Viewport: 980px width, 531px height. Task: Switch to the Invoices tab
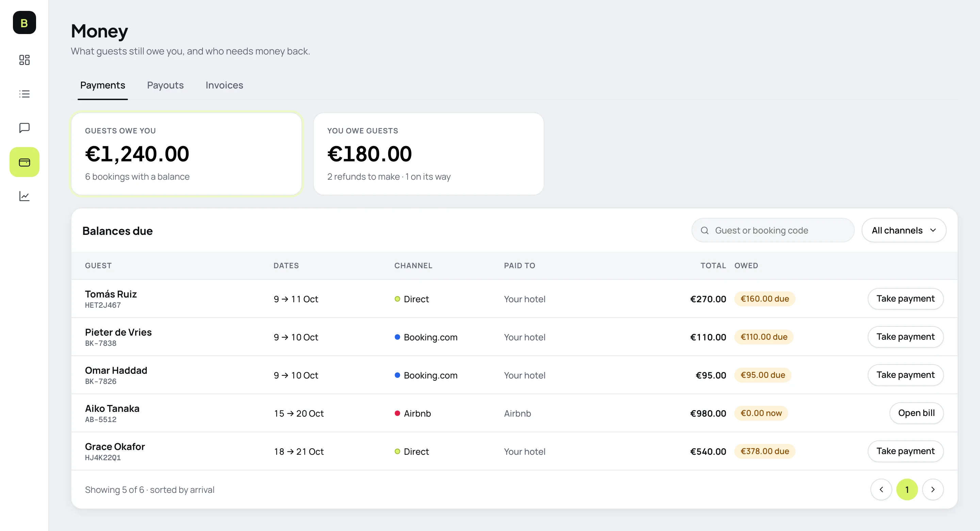[x=225, y=85]
